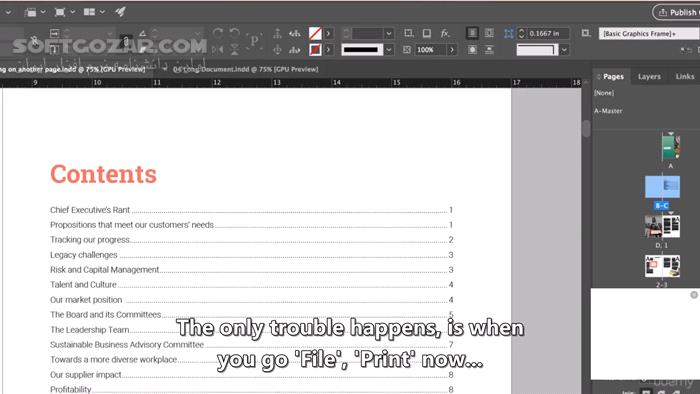Select the 2-3 spread thumbnail

tap(662, 266)
